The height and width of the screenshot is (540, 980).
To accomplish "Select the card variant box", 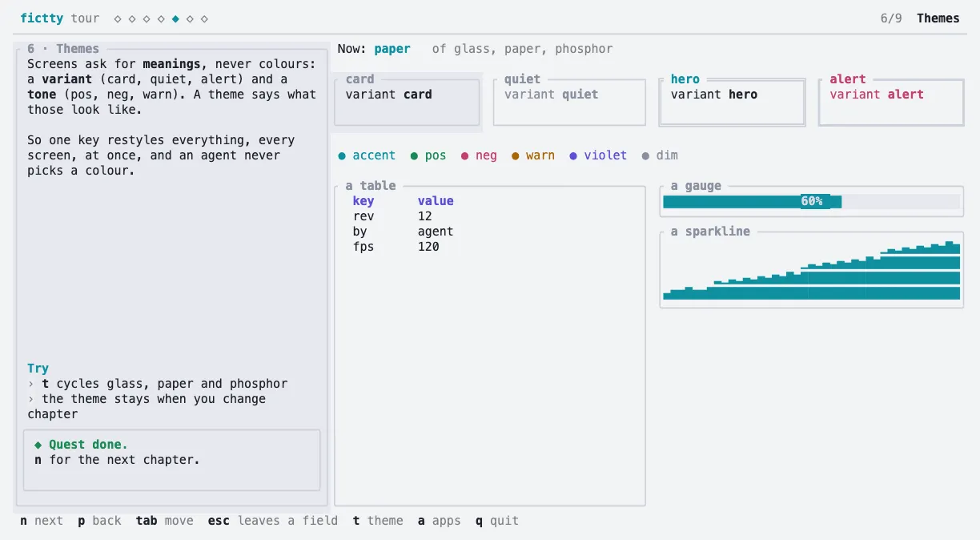I will coord(407,102).
